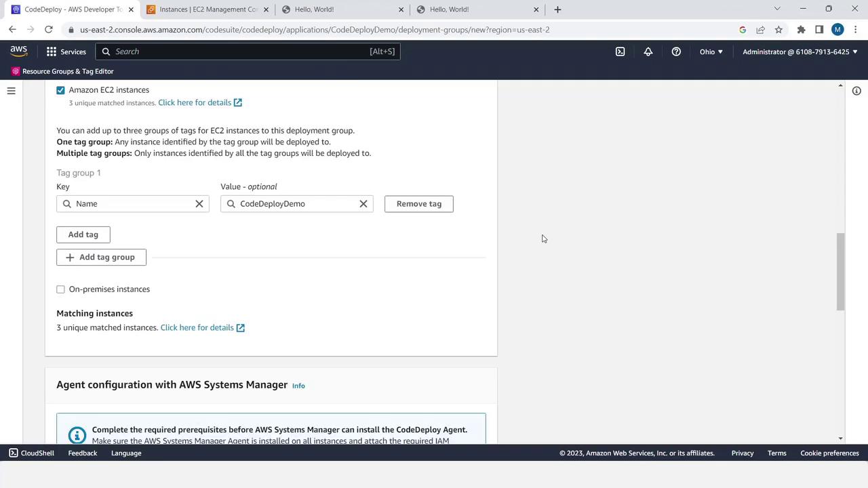The image size is (868, 488).
Task: Open the notifications bell
Action: [x=648, y=52]
